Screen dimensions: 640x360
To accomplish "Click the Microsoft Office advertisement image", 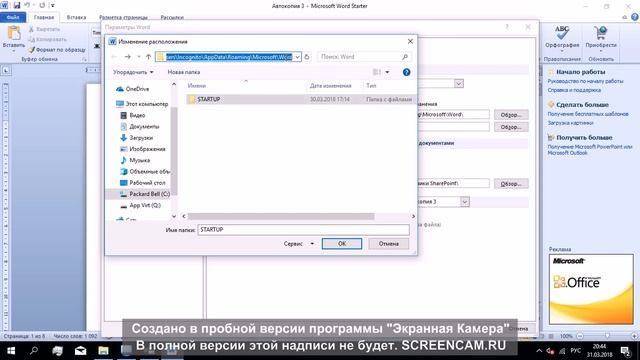I will [x=591, y=289].
